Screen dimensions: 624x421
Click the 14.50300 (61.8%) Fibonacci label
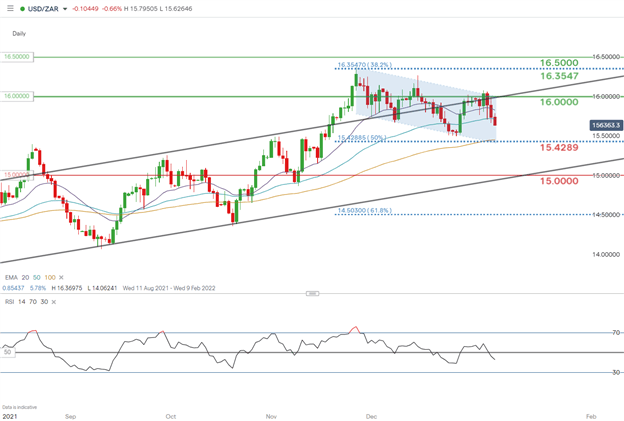point(365,210)
